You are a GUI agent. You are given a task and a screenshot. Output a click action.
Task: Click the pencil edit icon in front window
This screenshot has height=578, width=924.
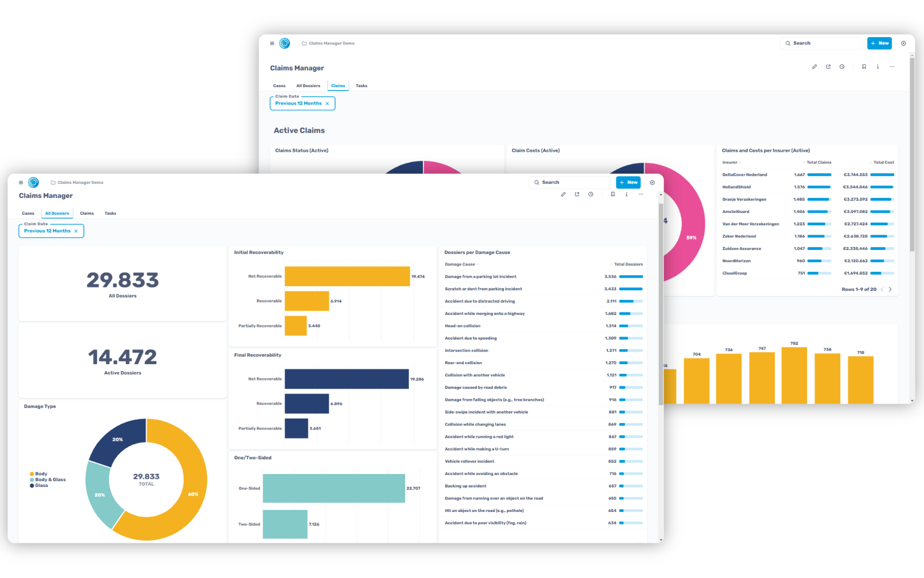[x=563, y=195]
